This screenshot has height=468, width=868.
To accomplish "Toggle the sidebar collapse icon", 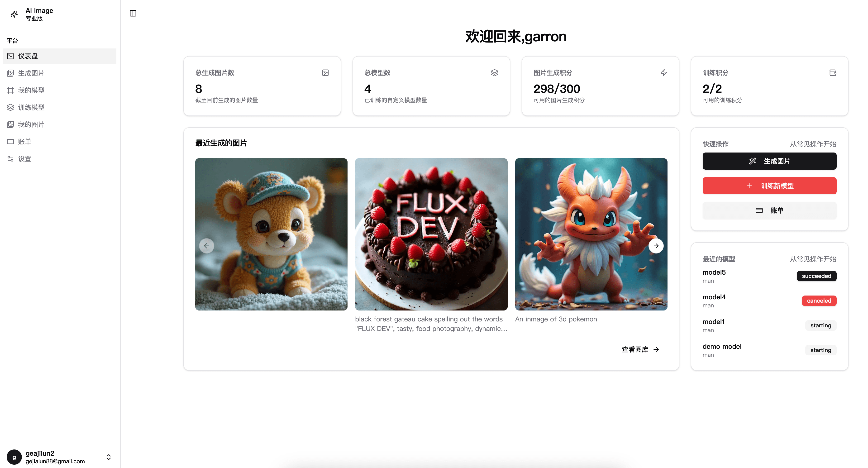I will pos(133,13).
